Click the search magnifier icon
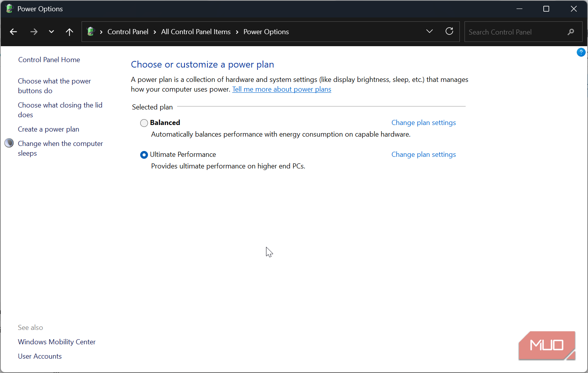 [x=571, y=32]
